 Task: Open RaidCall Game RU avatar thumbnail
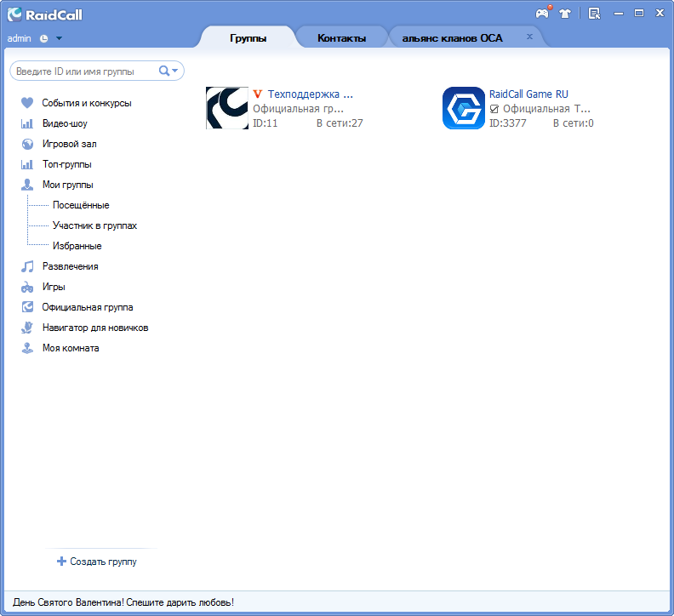tap(464, 108)
